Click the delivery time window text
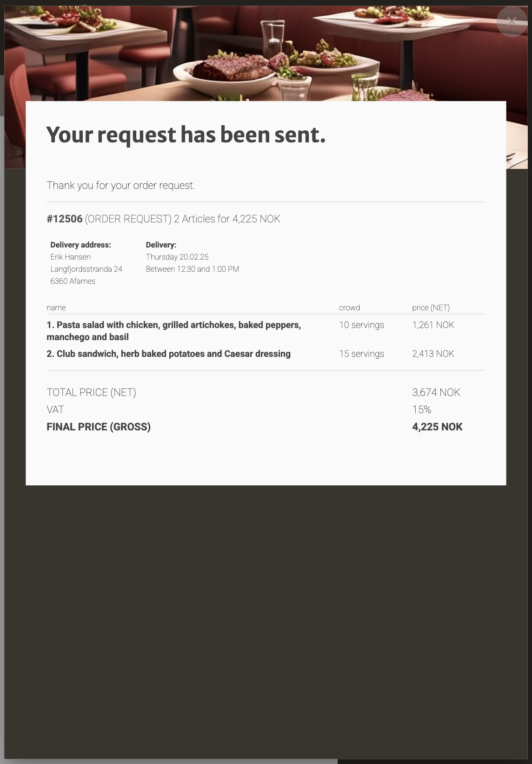This screenshot has height=764, width=532. click(x=193, y=269)
